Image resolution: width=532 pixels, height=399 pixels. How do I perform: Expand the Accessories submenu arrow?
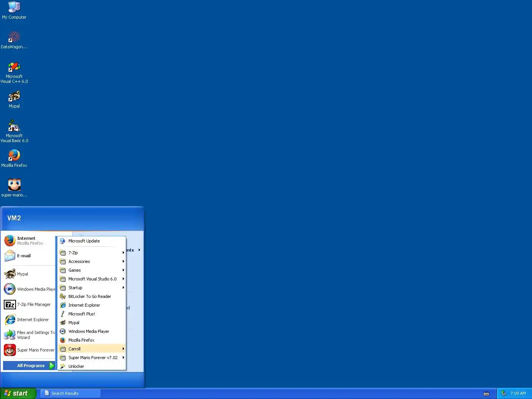pyautogui.click(x=123, y=261)
